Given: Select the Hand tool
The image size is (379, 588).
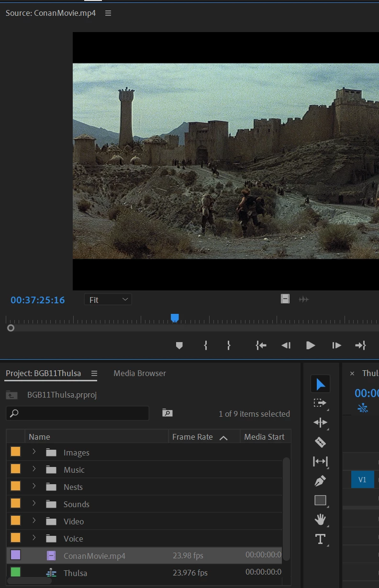Looking at the screenshot, I should pos(320,520).
